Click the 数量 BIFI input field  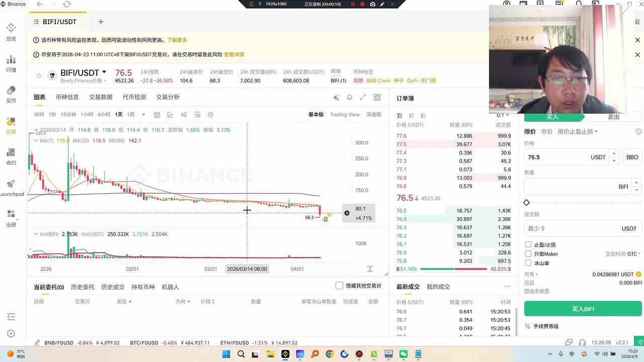579,187
